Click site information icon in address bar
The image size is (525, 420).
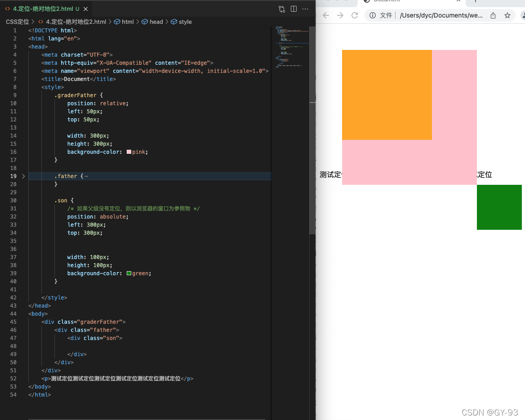(372, 15)
